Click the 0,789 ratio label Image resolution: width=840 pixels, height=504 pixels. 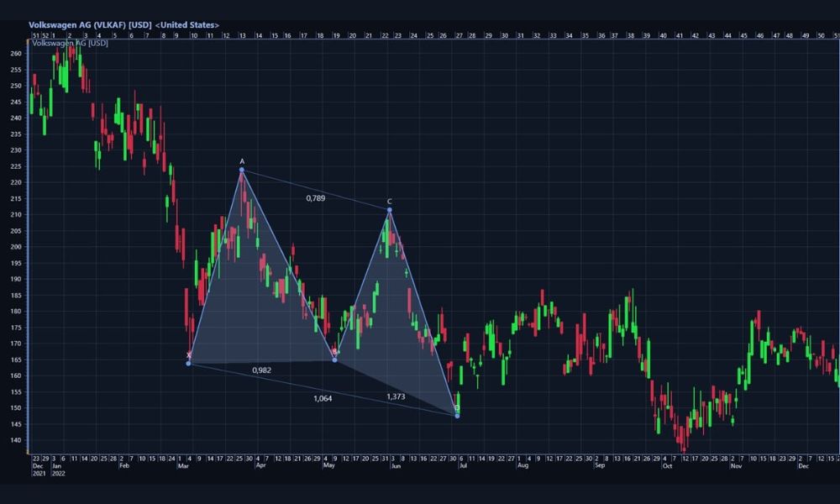click(x=315, y=198)
